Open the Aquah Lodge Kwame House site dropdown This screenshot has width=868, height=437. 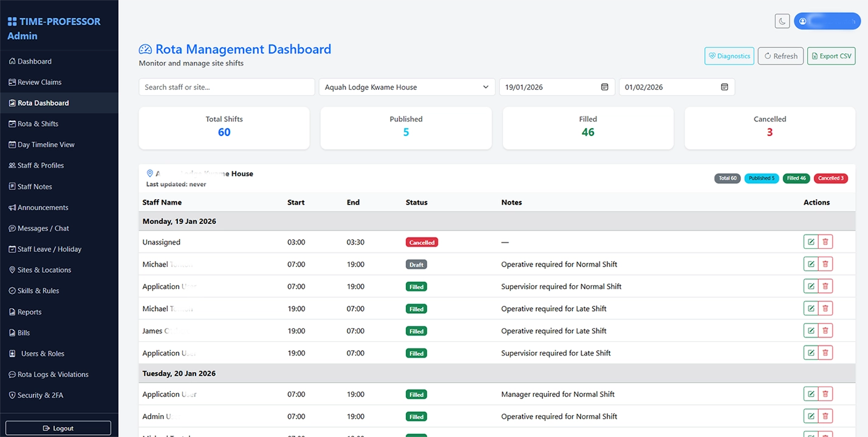(406, 87)
